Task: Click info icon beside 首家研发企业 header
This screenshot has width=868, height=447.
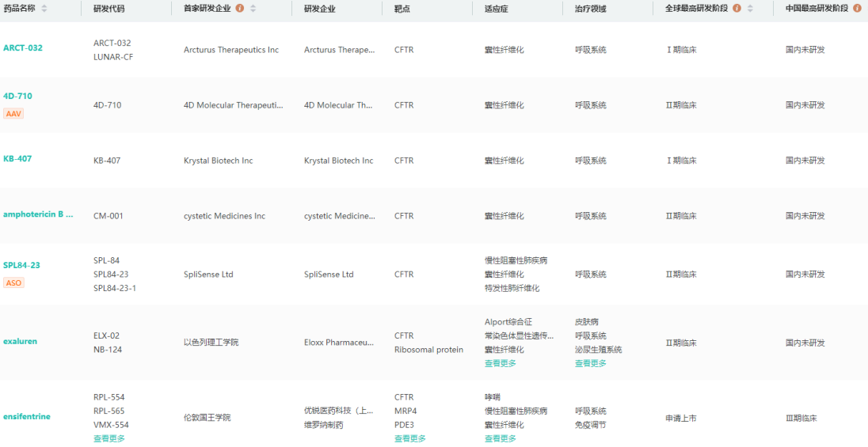Action: tap(240, 8)
